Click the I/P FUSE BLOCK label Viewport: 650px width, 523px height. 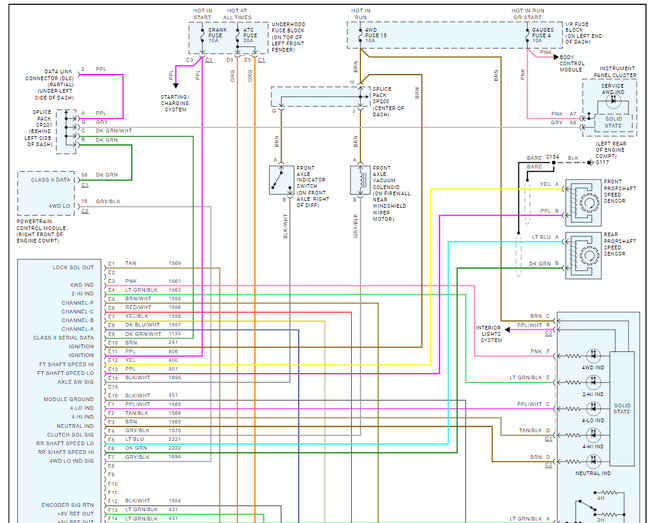pyautogui.click(x=584, y=33)
